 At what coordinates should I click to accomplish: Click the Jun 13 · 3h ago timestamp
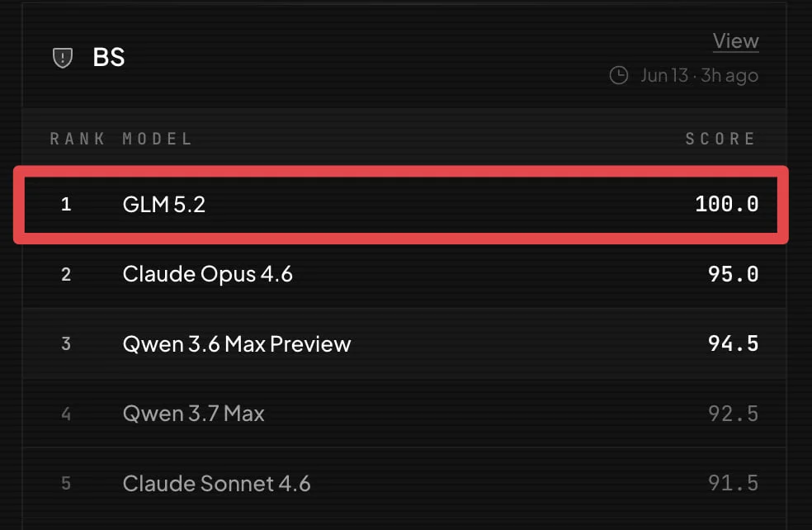(x=699, y=76)
